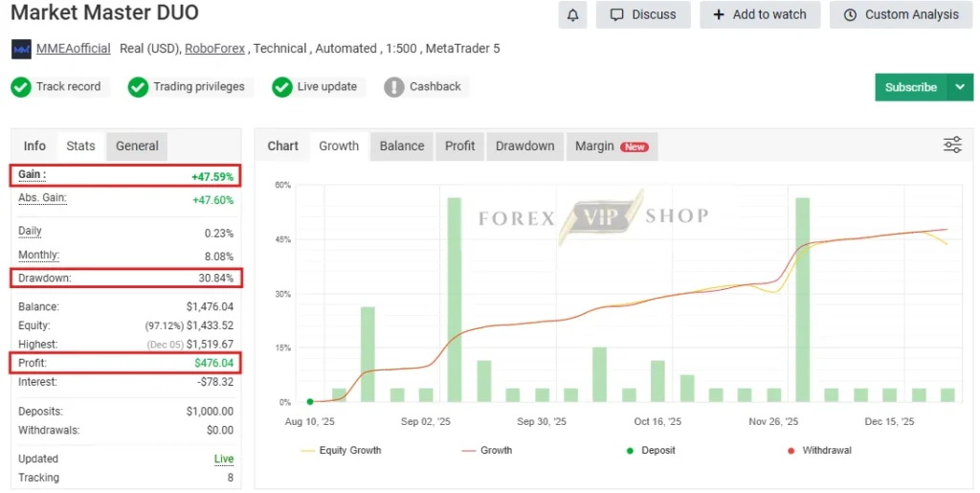
Task: Click the notification bell icon
Action: [x=572, y=15]
